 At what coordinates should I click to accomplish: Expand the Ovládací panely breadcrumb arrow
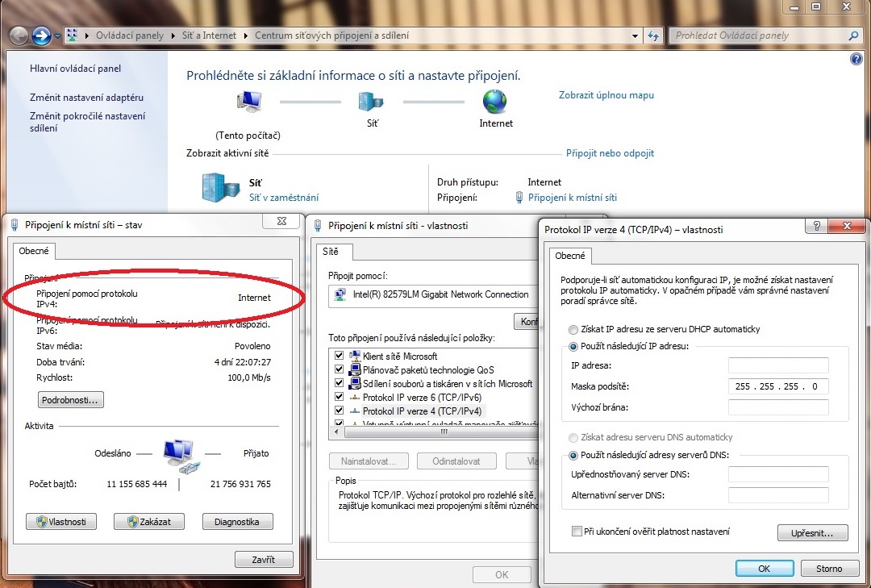tap(171, 35)
